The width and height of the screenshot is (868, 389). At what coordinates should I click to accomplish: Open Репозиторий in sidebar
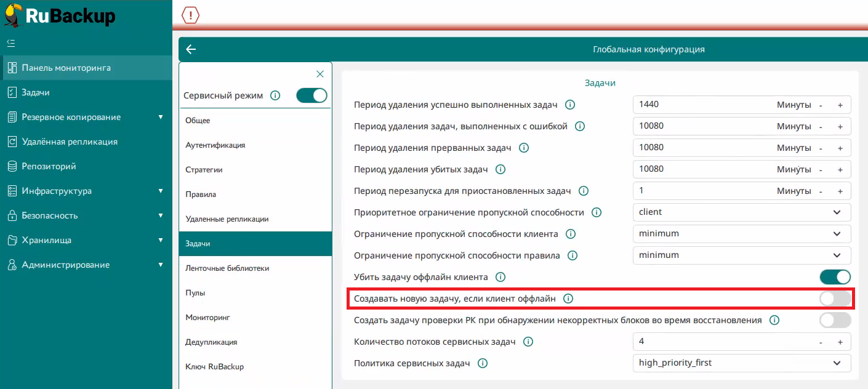[86, 166]
